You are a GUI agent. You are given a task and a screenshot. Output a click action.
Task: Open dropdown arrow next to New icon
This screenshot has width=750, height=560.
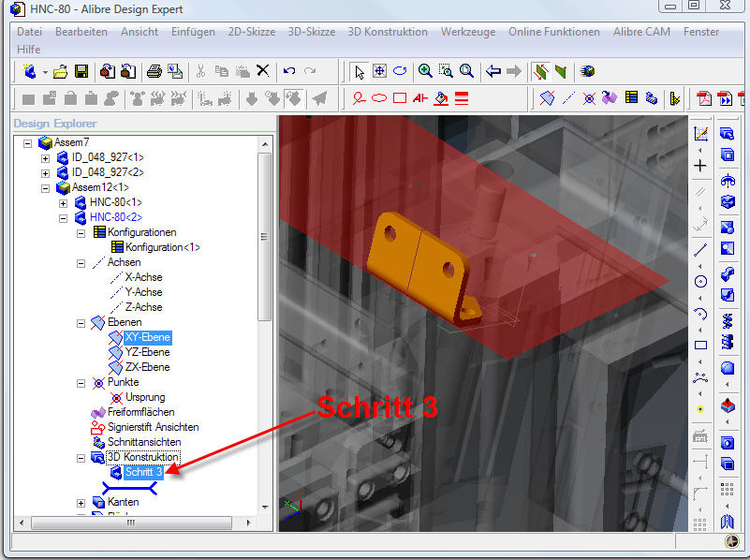[45, 72]
